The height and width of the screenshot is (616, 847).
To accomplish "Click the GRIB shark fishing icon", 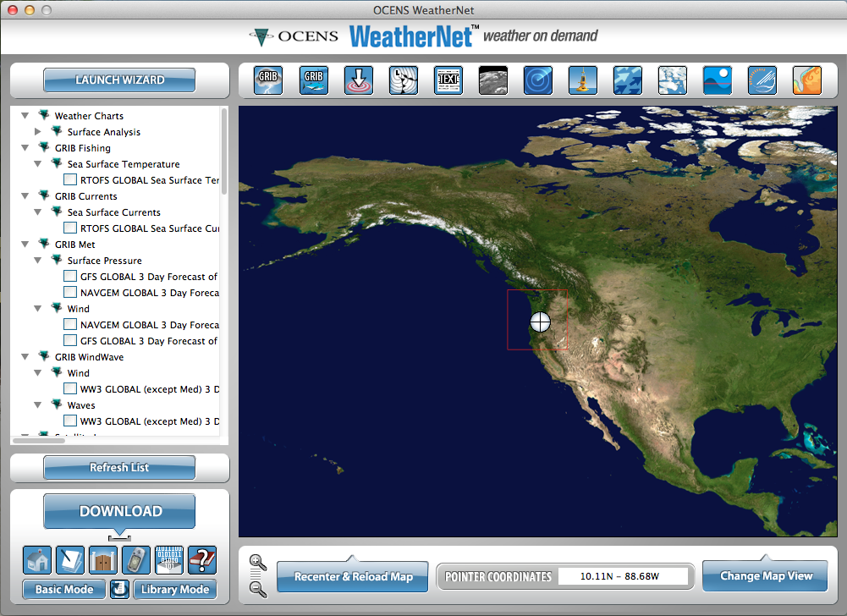I will coord(313,80).
